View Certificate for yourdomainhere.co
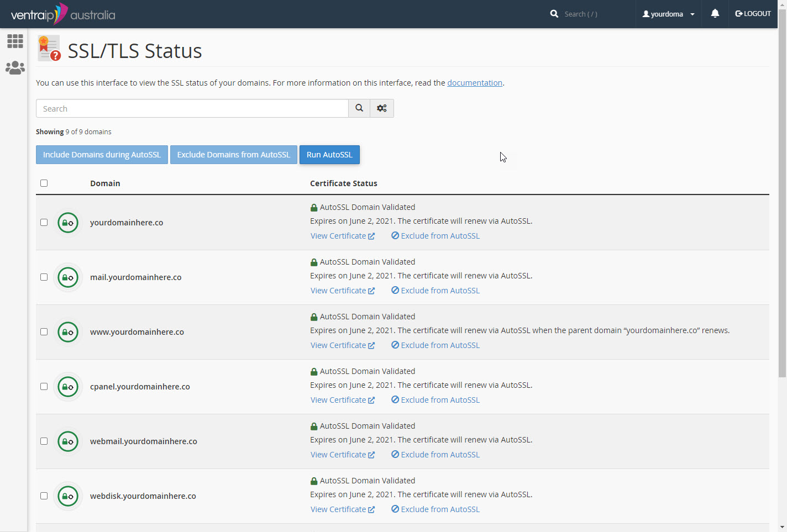Viewport: 787px width, 532px height. click(x=343, y=236)
